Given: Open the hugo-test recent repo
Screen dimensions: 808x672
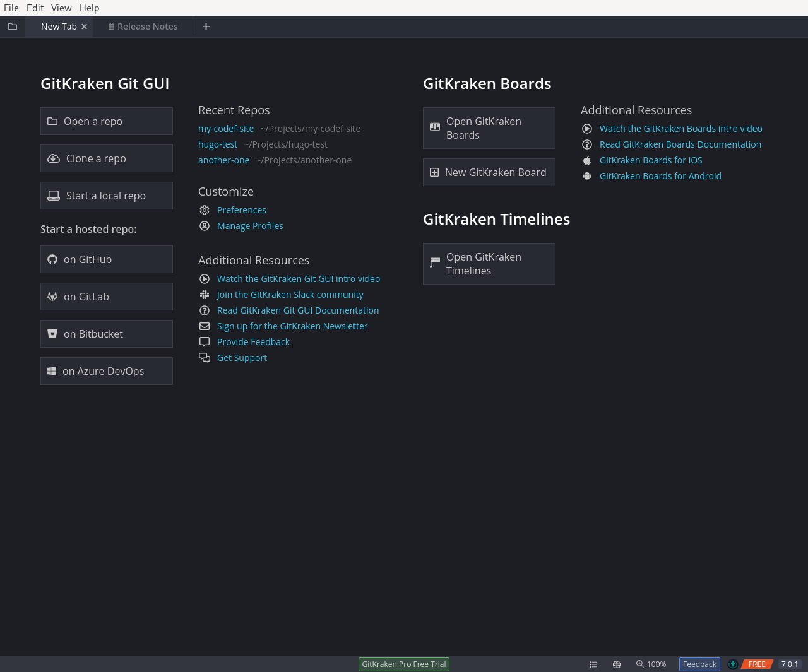Looking at the screenshot, I should (218, 144).
